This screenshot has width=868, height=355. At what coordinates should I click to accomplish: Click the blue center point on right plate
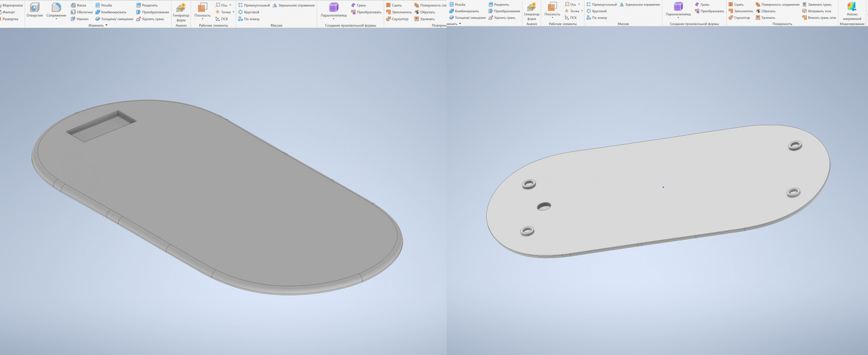pos(663,187)
